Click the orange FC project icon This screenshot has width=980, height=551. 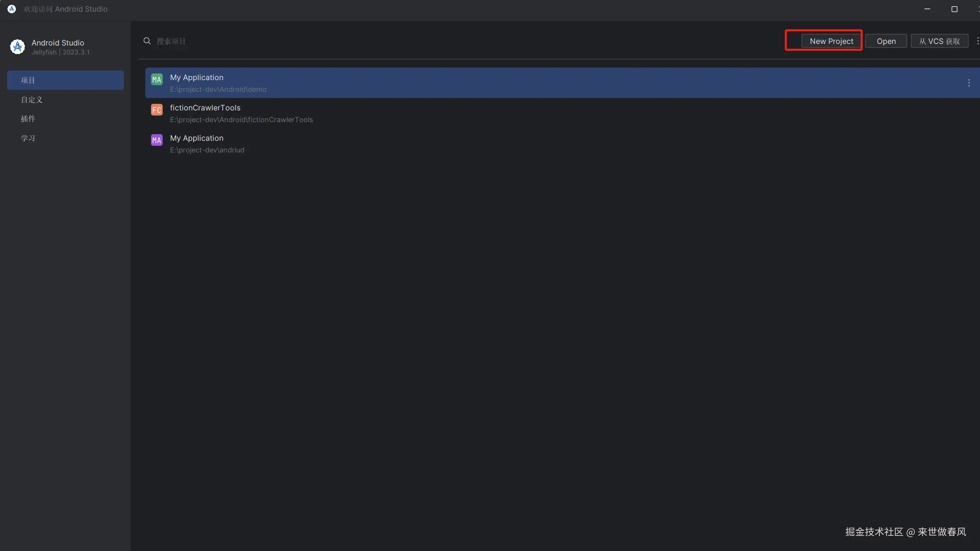[x=156, y=110]
